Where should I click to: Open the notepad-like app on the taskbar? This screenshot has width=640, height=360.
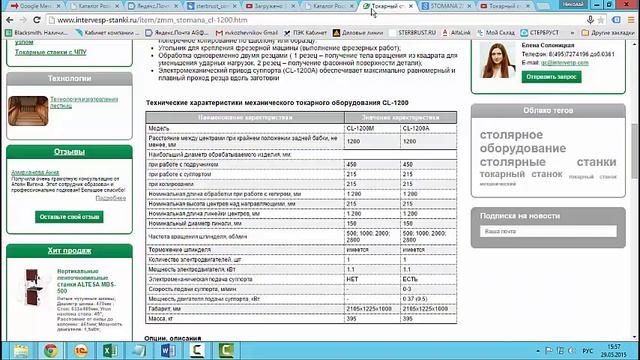[139, 351]
